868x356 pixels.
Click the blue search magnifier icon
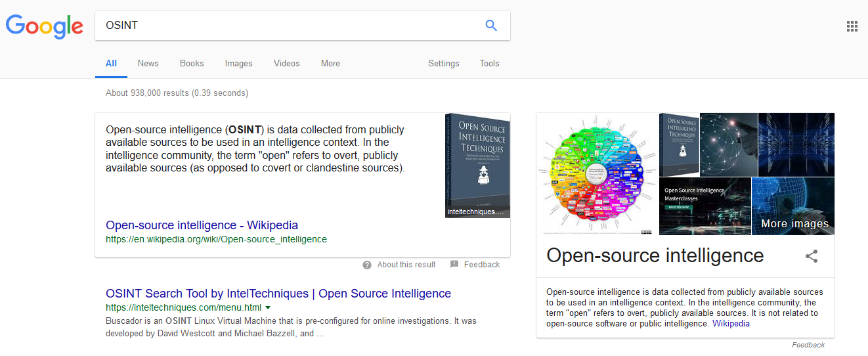(x=491, y=26)
